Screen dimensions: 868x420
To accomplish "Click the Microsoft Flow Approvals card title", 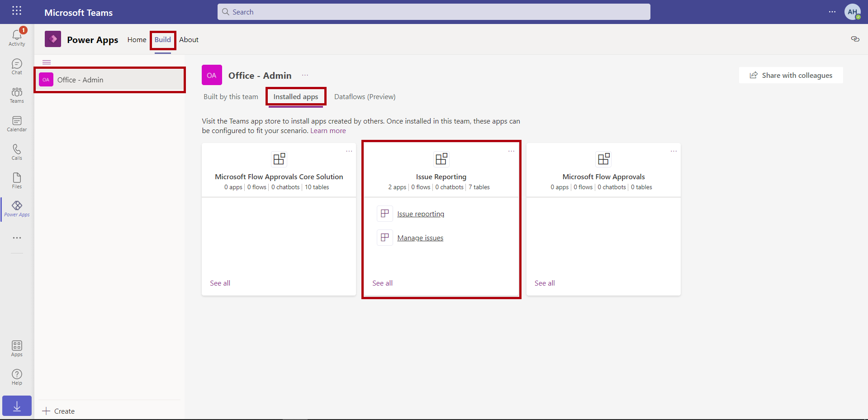I will click(x=604, y=177).
